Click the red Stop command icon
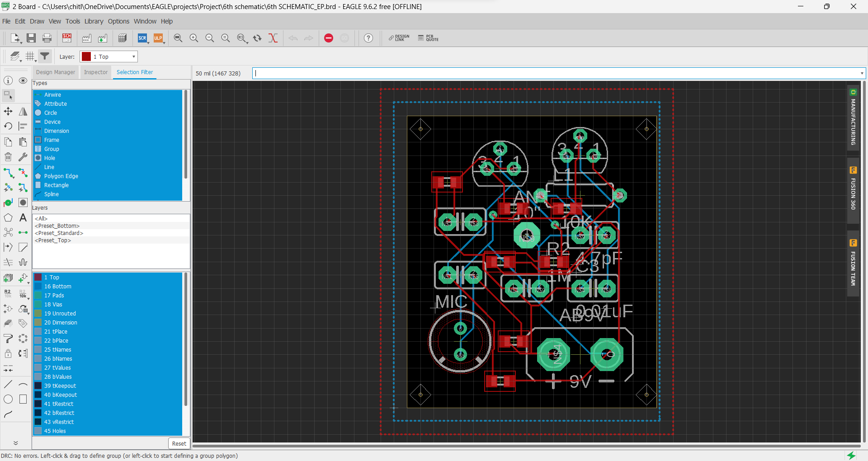868x461 pixels. 329,38
